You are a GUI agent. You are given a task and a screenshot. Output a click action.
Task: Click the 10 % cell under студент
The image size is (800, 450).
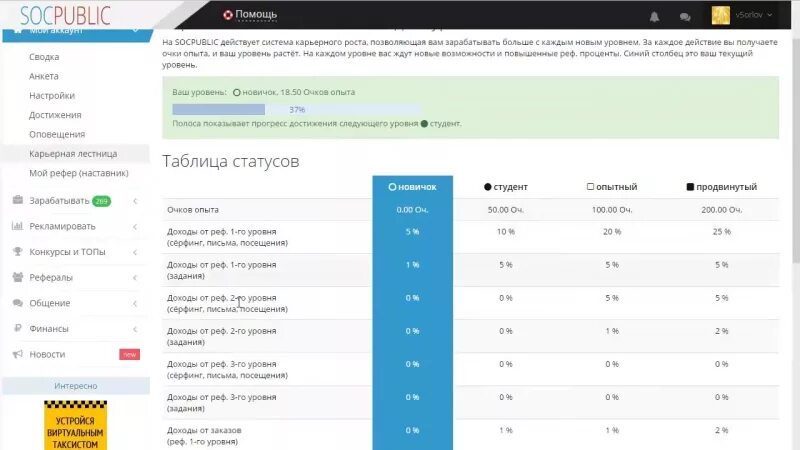(x=506, y=232)
